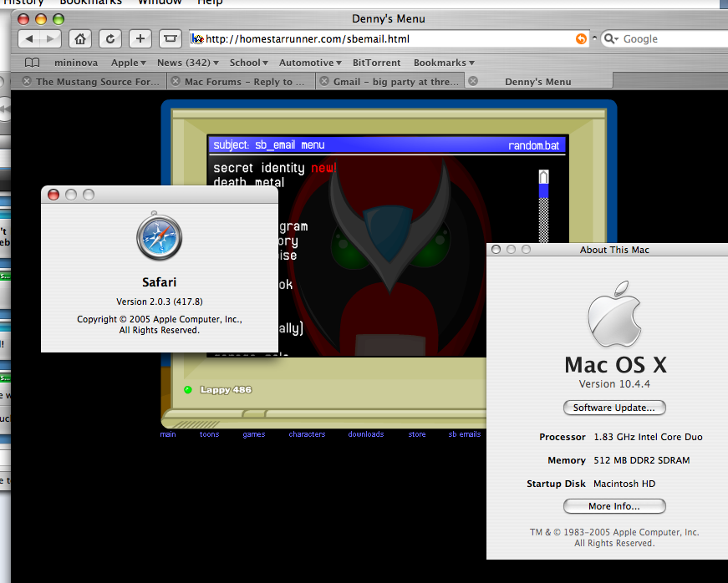Click the random.bat link
728x583 pixels.
click(x=533, y=145)
